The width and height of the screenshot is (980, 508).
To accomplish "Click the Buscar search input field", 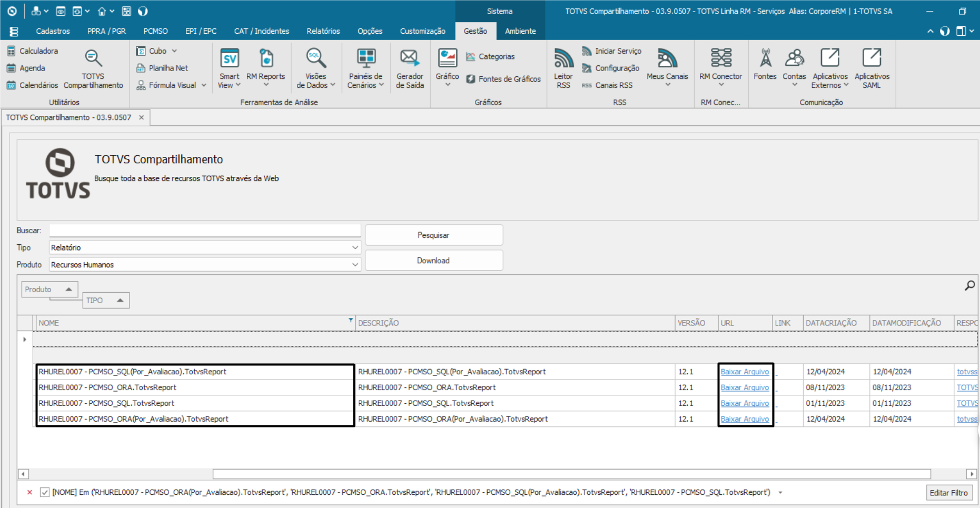I will coord(205,231).
